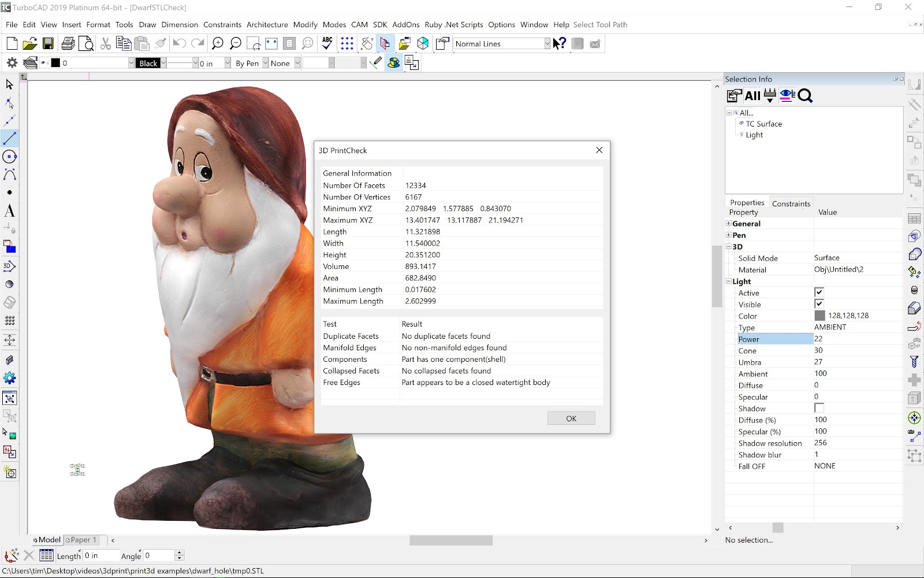924x578 pixels.
Task: Click the Print icon in toolbar
Action: coord(68,44)
